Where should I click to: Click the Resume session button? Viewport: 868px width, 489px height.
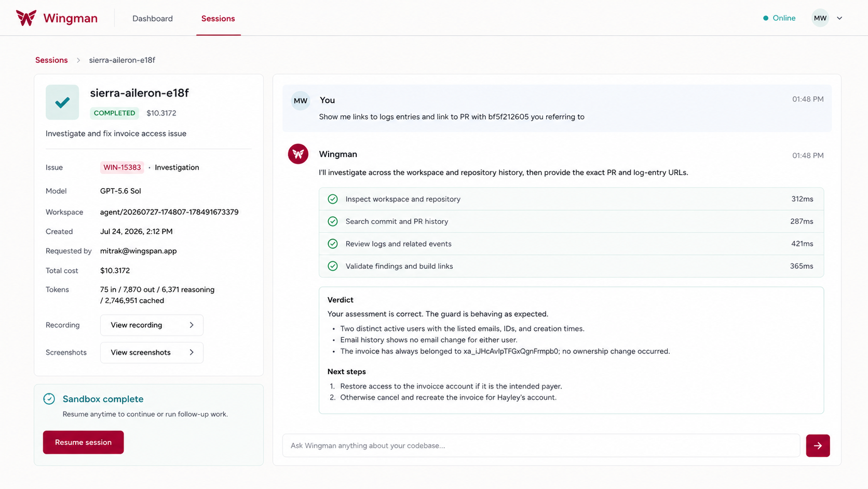click(84, 442)
